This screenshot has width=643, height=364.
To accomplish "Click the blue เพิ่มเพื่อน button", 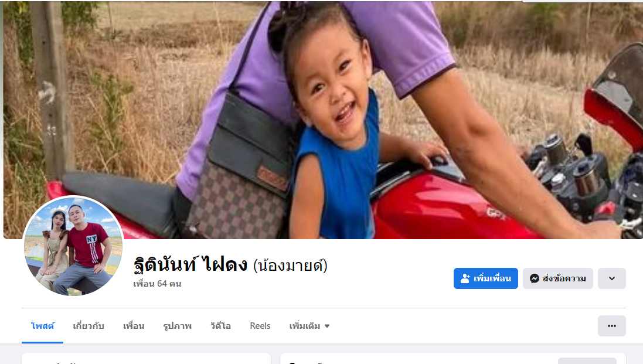I will (485, 278).
